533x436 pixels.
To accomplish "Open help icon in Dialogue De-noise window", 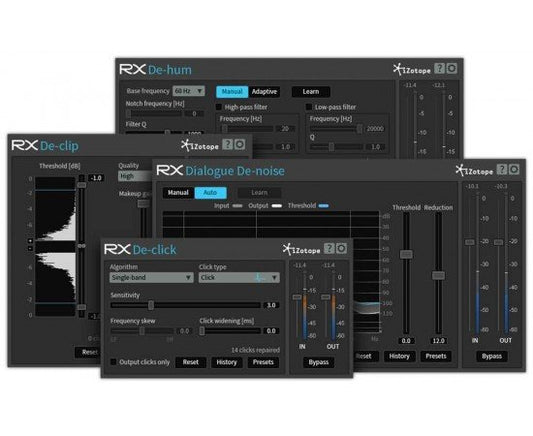I will (502, 169).
